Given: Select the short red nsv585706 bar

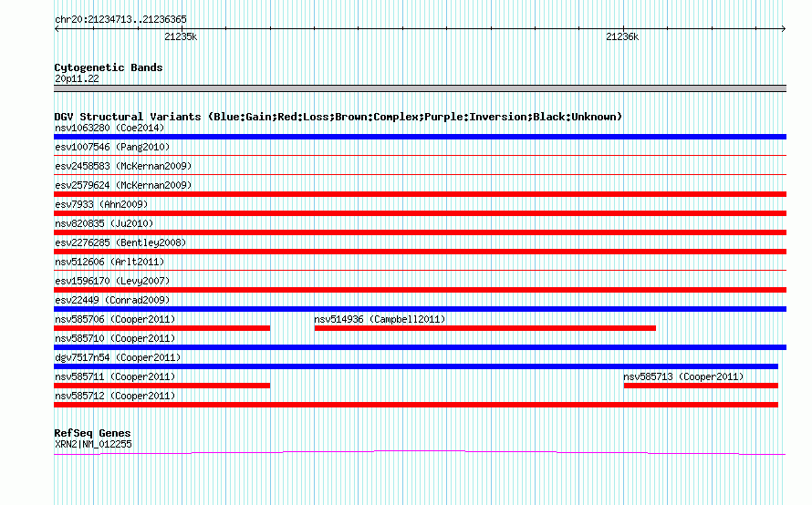Looking at the screenshot, I should [x=162, y=328].
